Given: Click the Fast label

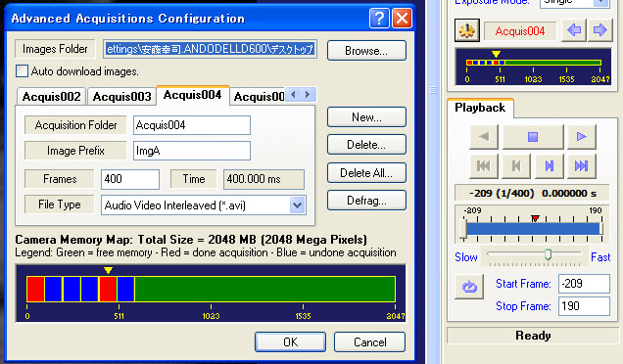Looking at the screenshot, I should tap(600, 257).
